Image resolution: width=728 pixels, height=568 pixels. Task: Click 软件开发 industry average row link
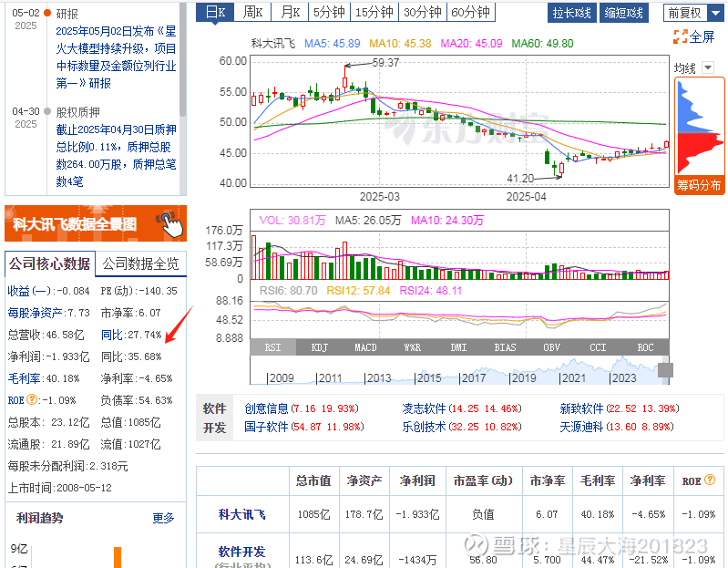[x=241, y=552]
